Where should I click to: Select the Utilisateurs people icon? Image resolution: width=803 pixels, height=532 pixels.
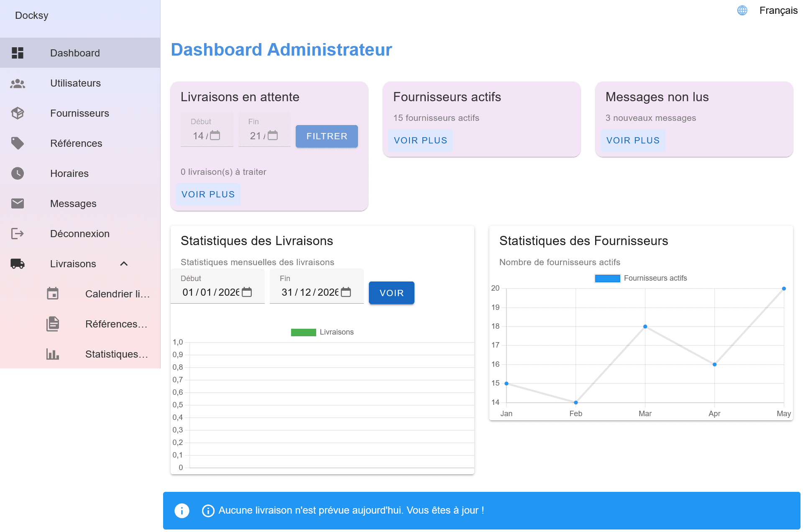17,83
